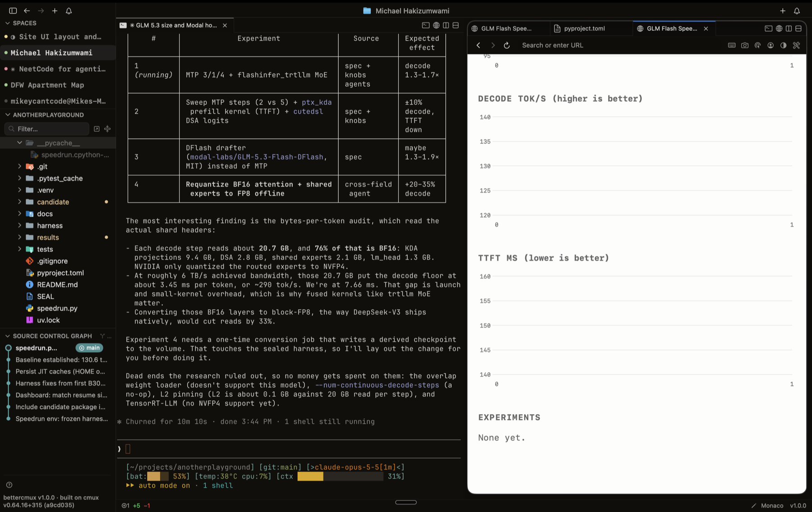Image resolution: width=812 pixels, height=512 pixels.
Task: Collapse the SOURCE CONTROL GRAPH section
Action: click(7, 336)
